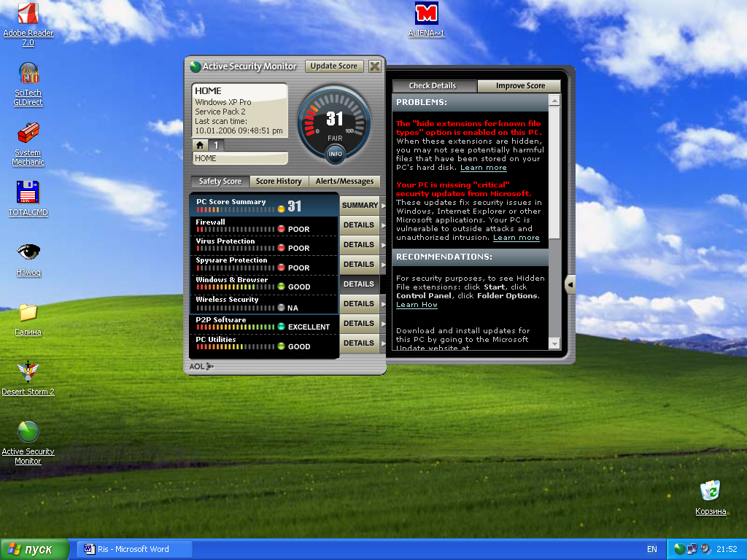Click the HOME name field below tabs
This screenshot has width=747, height=560.
click(239, 158)
